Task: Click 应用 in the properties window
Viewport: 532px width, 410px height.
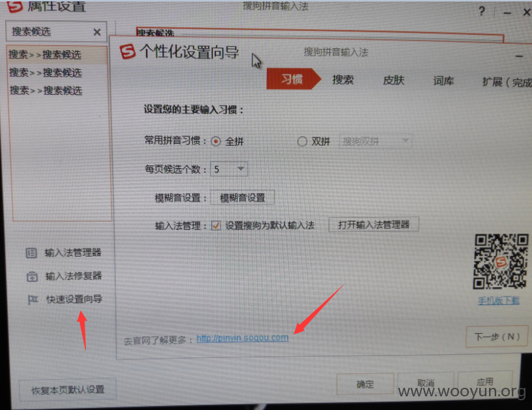Action: tap(485, 382)
